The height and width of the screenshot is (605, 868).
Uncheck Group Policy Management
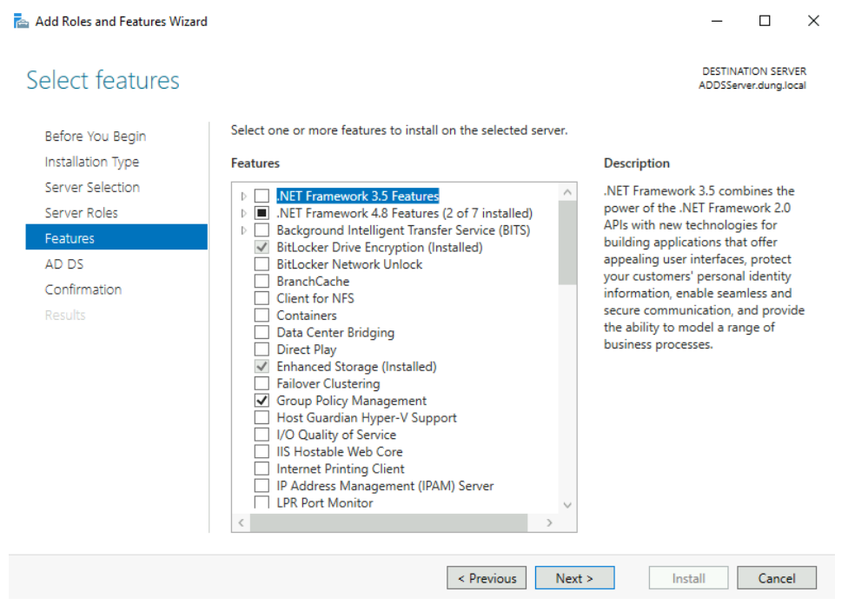[262, 400]
